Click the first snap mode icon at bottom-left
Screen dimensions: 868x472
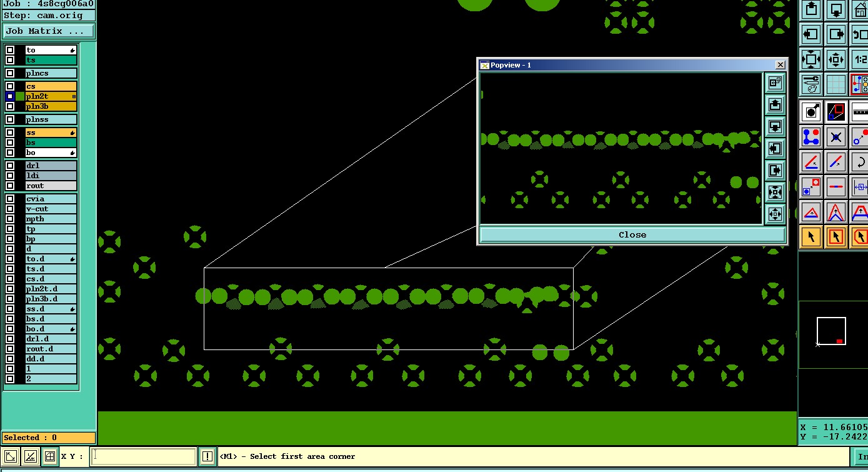click(11, 456)
